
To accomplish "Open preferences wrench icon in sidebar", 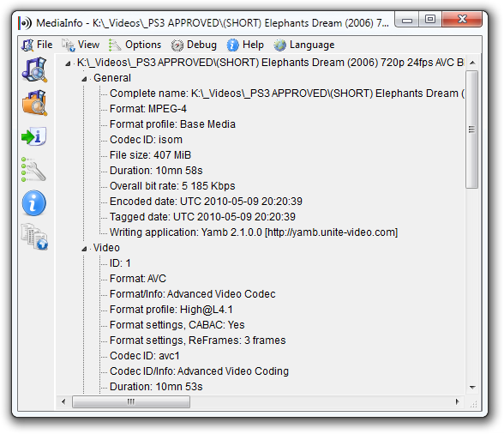I will [x=33, y=170].
